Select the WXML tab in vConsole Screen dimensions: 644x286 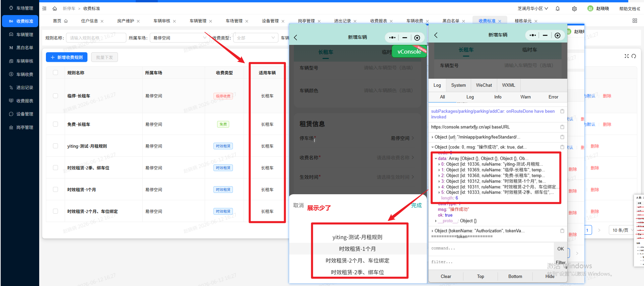pyautogui.click(x=509, y=85)
